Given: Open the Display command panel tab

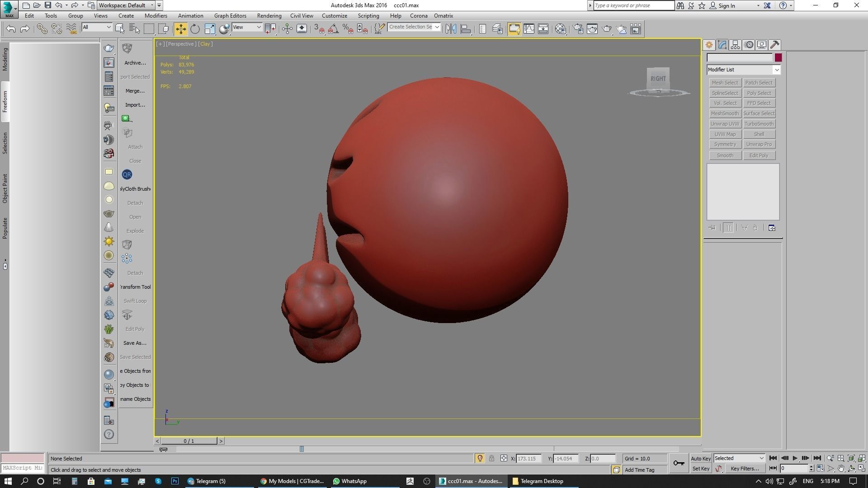Looking at the screenshot, I should (x=762, y=45).
